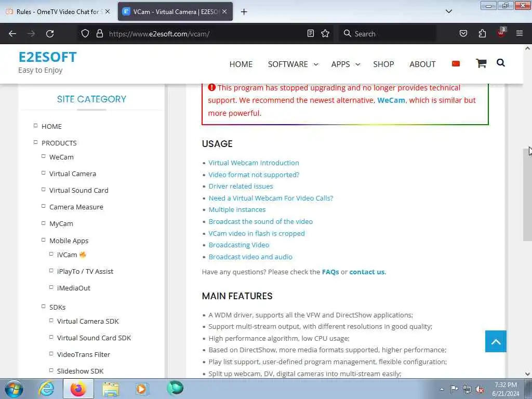Screen dimensions: 532x399
Task: Open Action Center flag tray icon
Action: click(454, 389)
